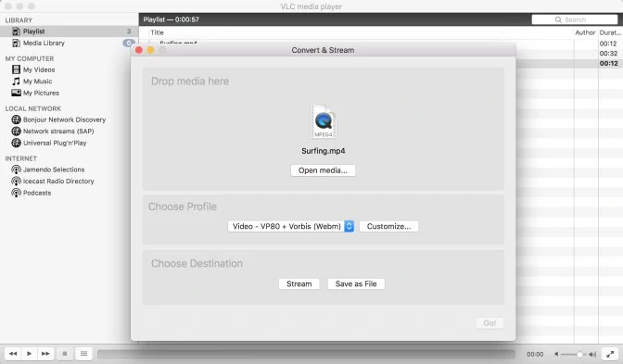
Task: Click the Open media... button
Action: pyautogui.click(x=323, y=170)
